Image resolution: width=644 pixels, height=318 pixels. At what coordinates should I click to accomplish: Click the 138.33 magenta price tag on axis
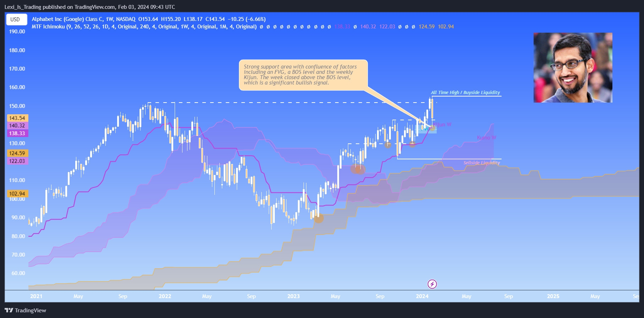[17, 133]
